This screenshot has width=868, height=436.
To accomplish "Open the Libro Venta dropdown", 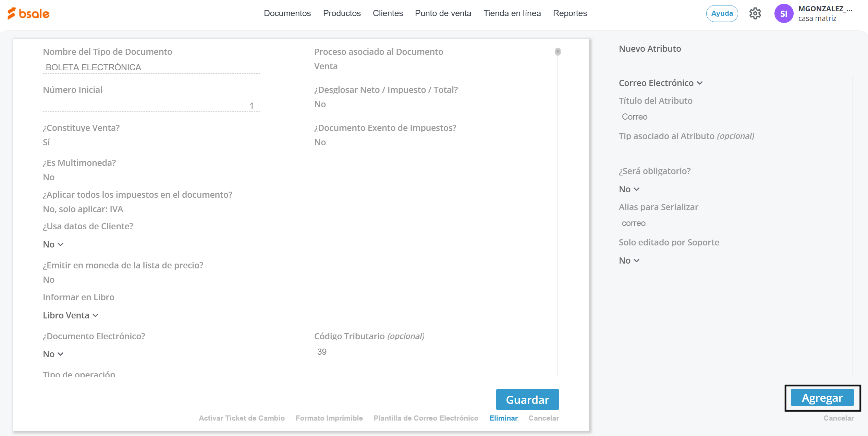I will coord(70,315).
